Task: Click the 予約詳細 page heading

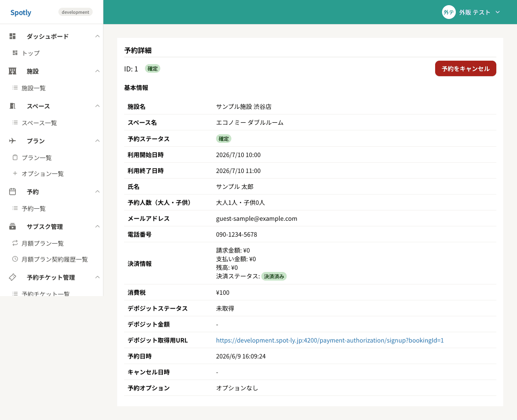Action: [x=138, y=50]
